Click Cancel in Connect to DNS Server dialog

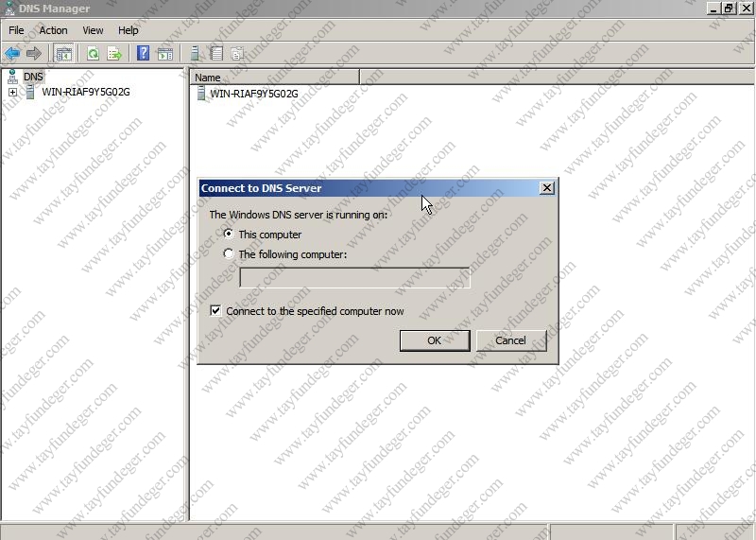tap(511, 340)
